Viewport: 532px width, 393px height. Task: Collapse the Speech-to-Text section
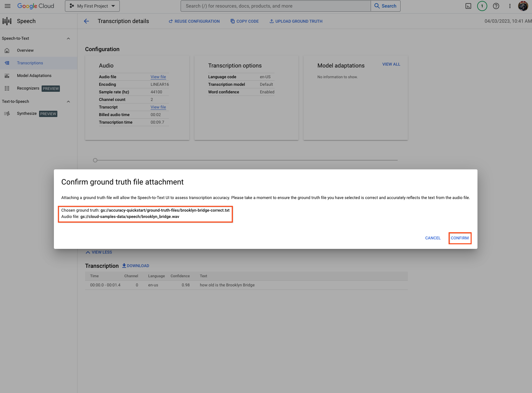pos(68,38)
